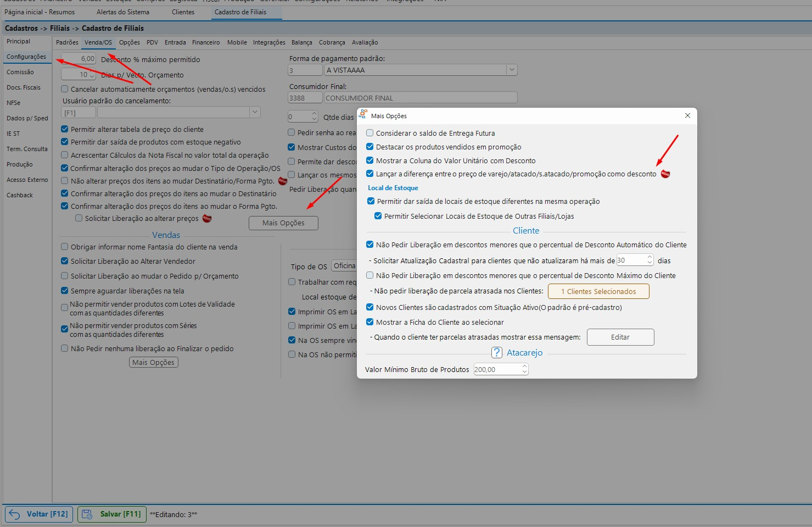
Task: Open the Avaliação tab
Action: click(365, 42)
